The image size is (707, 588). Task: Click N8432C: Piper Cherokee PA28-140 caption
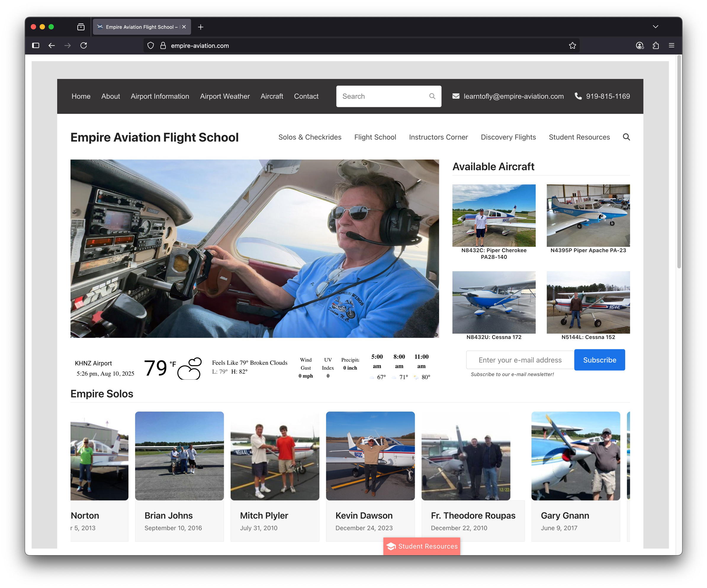point(494,254)
